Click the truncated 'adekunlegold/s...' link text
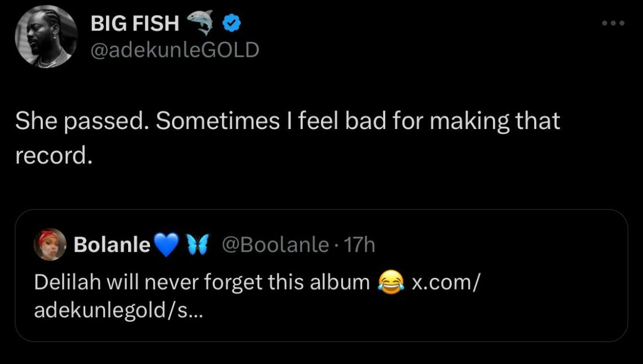The width and height of the screenshot is (643, 364). (118, 310)
